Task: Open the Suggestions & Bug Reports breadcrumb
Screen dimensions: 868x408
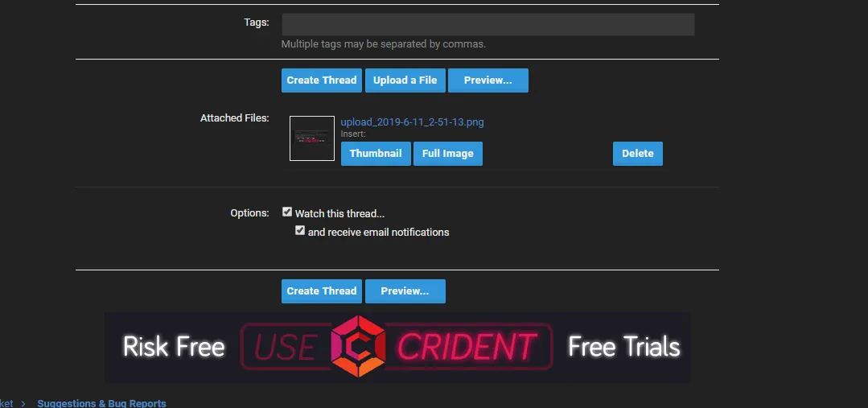Action: (x=101, y=403)
